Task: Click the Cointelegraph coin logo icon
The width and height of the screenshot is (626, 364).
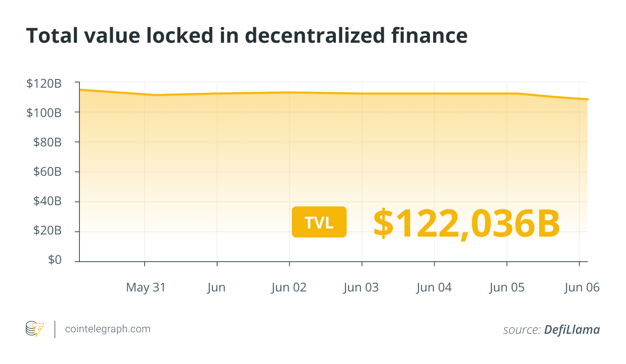Action: (35, 329)
